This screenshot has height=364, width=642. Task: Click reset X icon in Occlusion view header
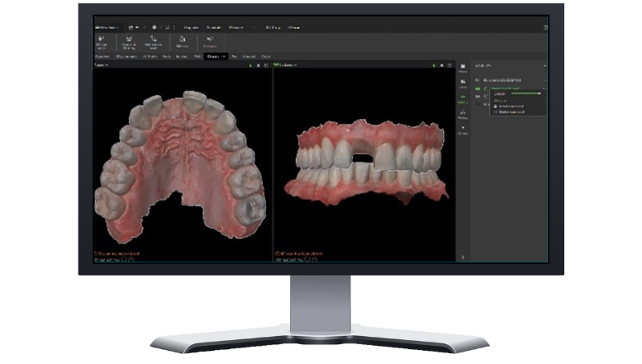pyautogui.click(x=442, y=65)
